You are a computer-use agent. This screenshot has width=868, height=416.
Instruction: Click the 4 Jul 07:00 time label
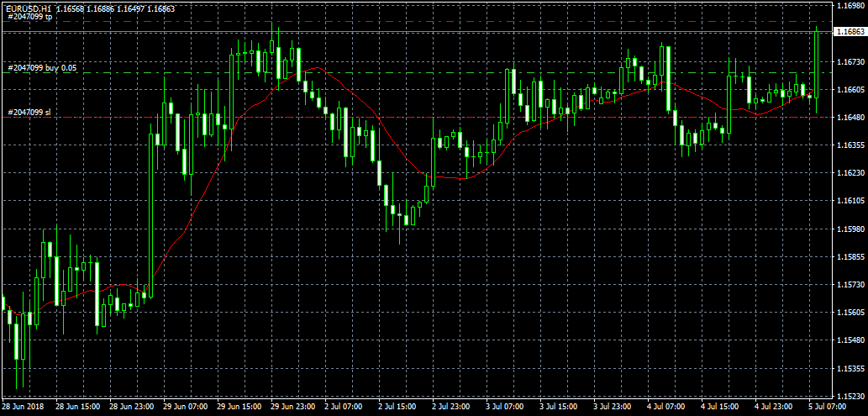(x=669, y=406)
